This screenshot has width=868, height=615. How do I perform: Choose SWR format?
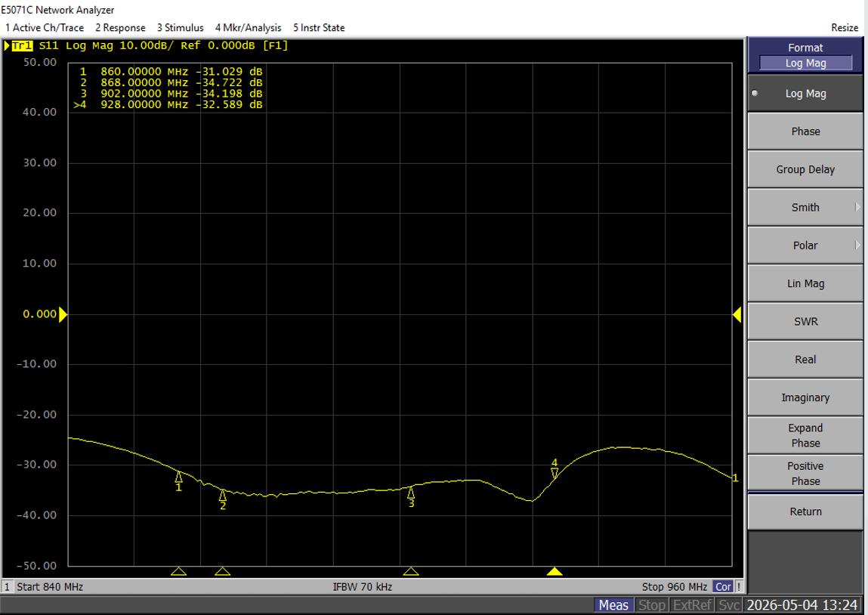[x=805, y=321]
